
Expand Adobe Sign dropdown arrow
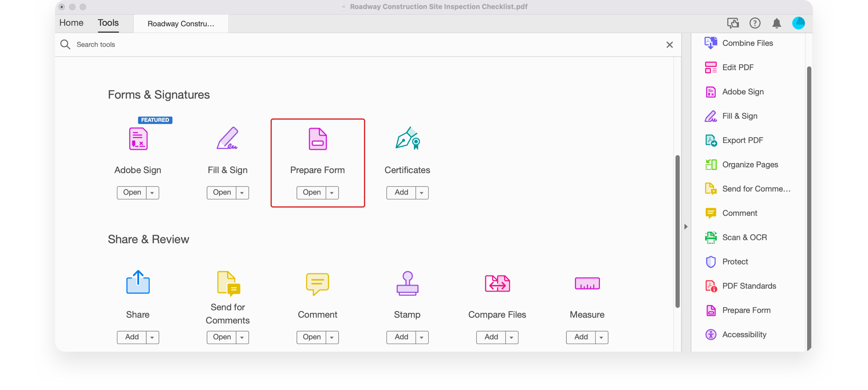[x=153, y=192]
